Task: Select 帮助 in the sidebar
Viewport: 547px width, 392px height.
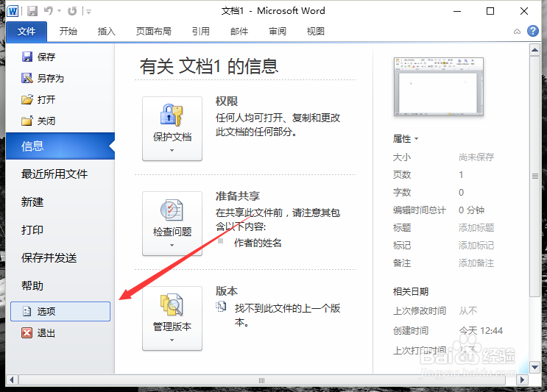Action: point(32,285)
